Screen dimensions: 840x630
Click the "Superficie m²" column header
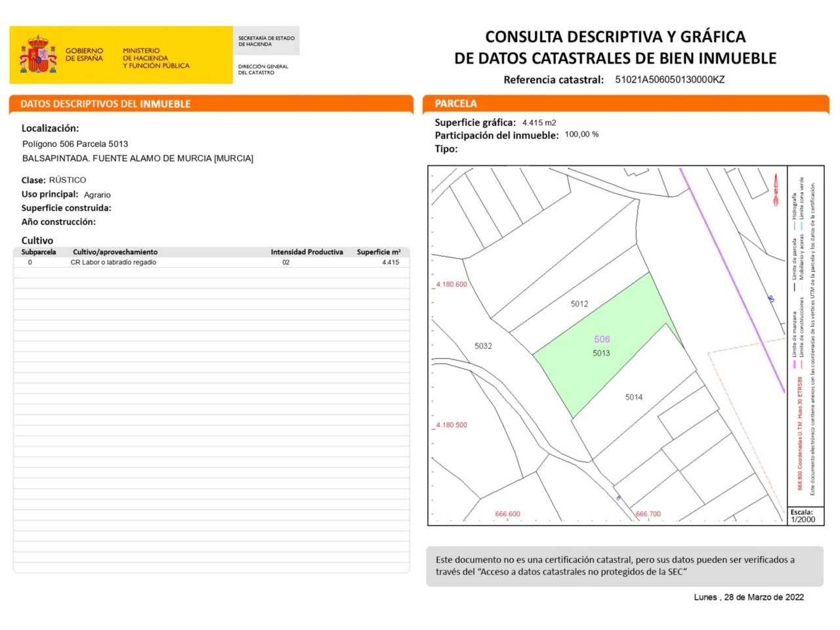pos(379,252)
